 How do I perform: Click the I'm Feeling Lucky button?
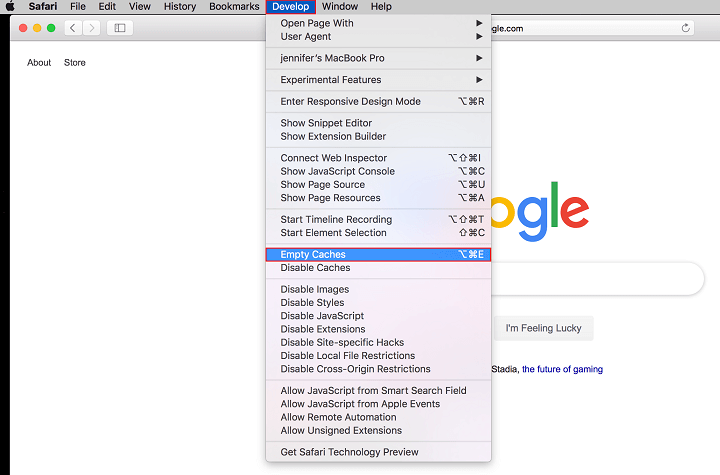pyautogui.click(x=544, y=328)
